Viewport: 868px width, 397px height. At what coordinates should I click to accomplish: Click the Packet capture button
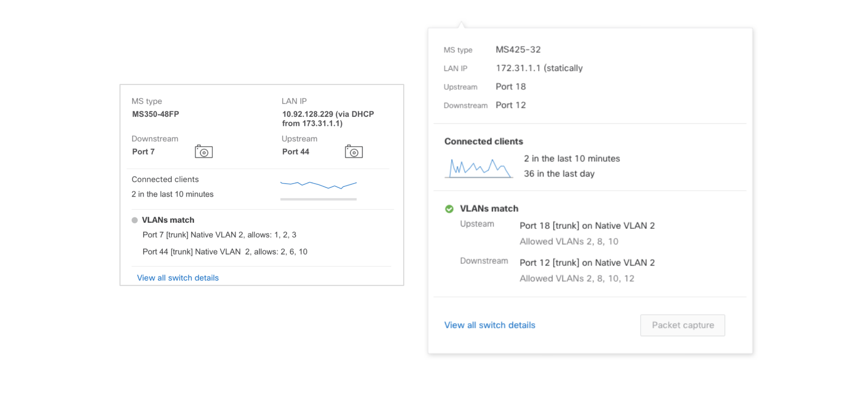click(x=683, y=325)
